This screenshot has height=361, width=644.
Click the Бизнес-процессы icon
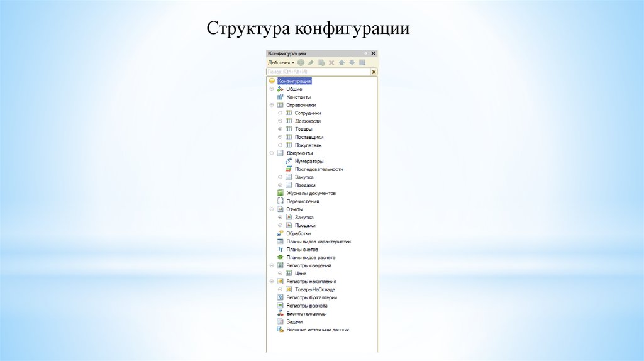280,313
